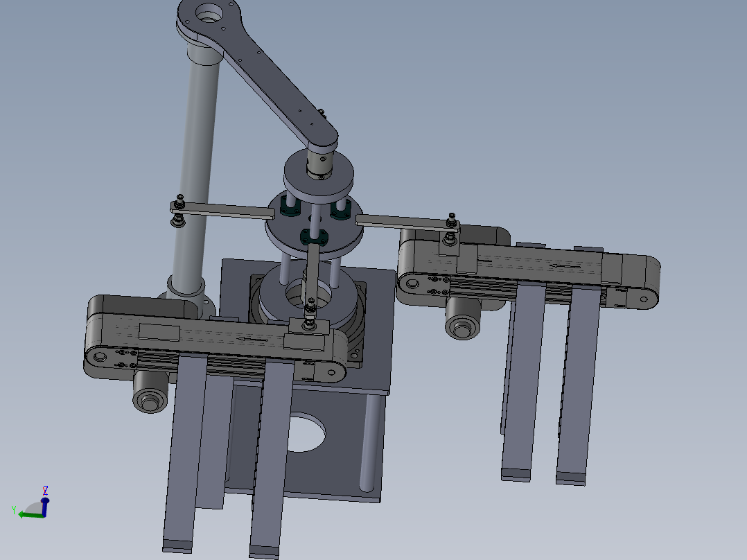The width and height of the screenshot is (747, 560).
Task: Select the right horizontal pickup arm bar
Action: tap(407, 222)
